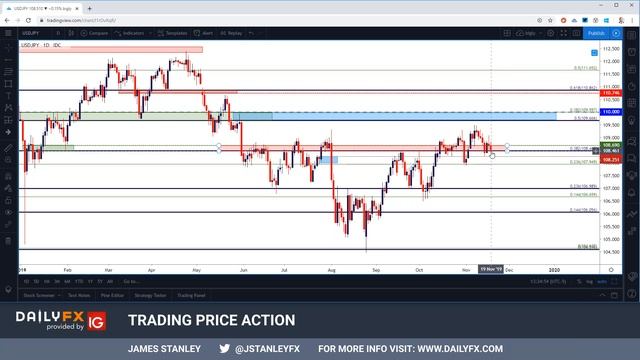Toggle auto scale button
The width and height of the screenshot is (640, 360).
pyautogui.click(x=602, y=282)
